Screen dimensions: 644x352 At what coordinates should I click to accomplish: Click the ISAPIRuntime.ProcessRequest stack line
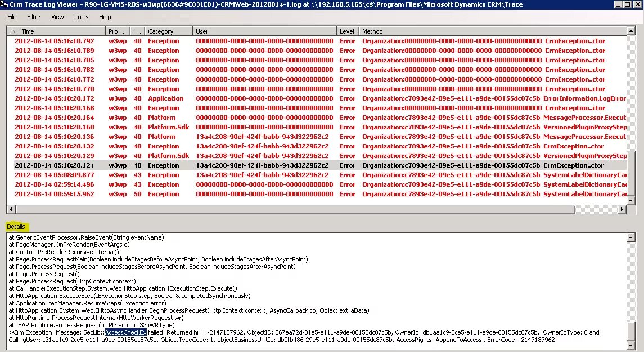pos(92,326)
